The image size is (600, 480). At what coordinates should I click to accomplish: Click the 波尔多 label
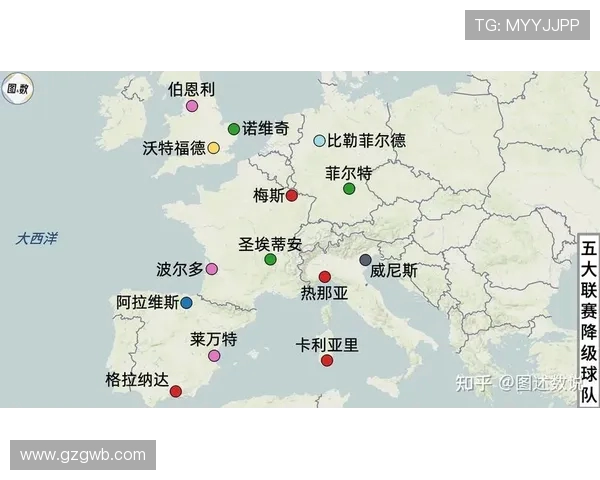(x=179, y=269)
